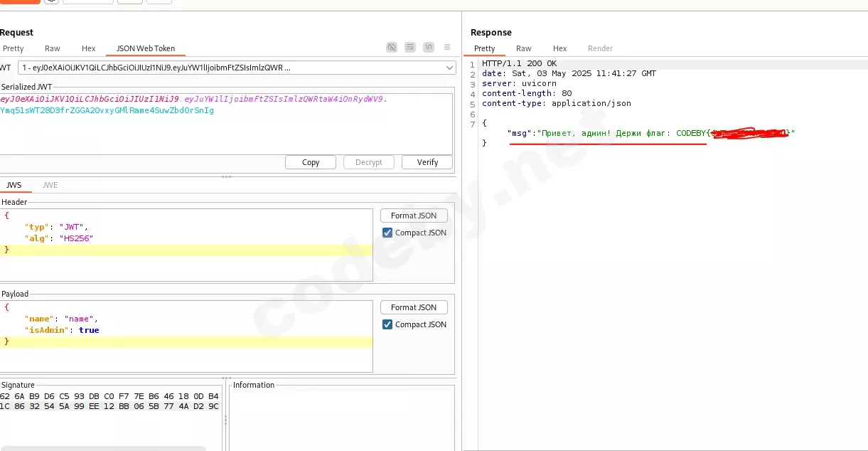Open the Render tab in Response
868x451 pixels.
click(600, 48)
